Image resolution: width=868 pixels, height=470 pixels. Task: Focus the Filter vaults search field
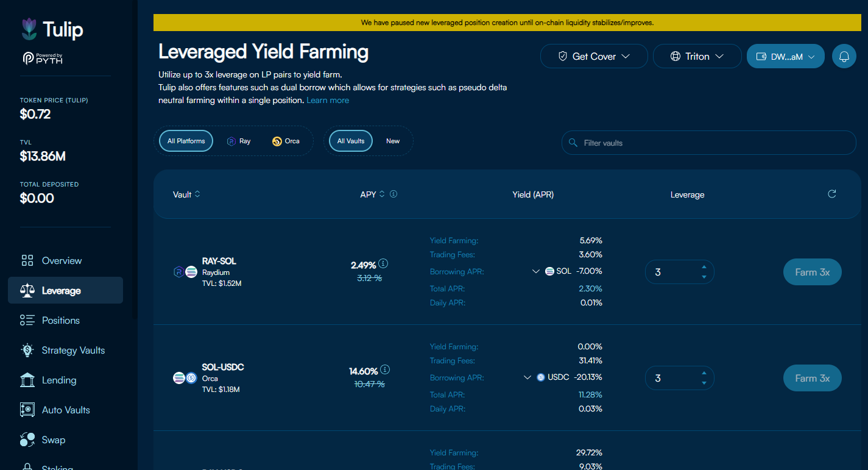tap(709, 143)
